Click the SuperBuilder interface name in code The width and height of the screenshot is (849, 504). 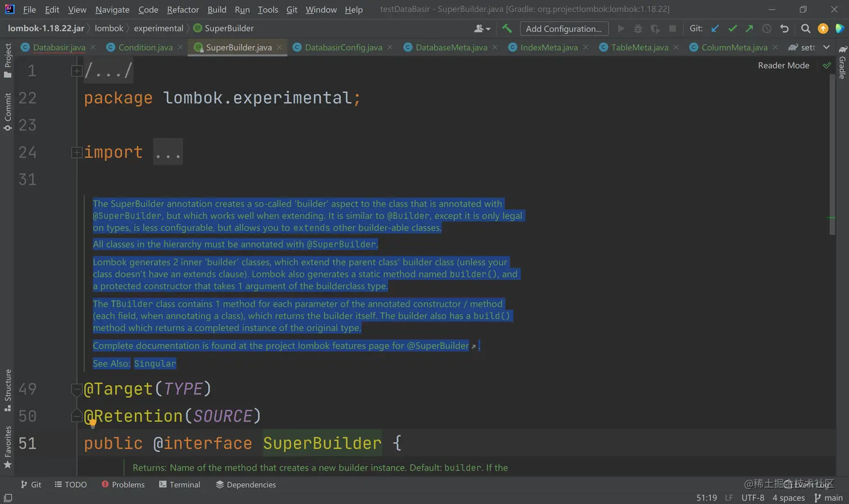tap(322, 443)
